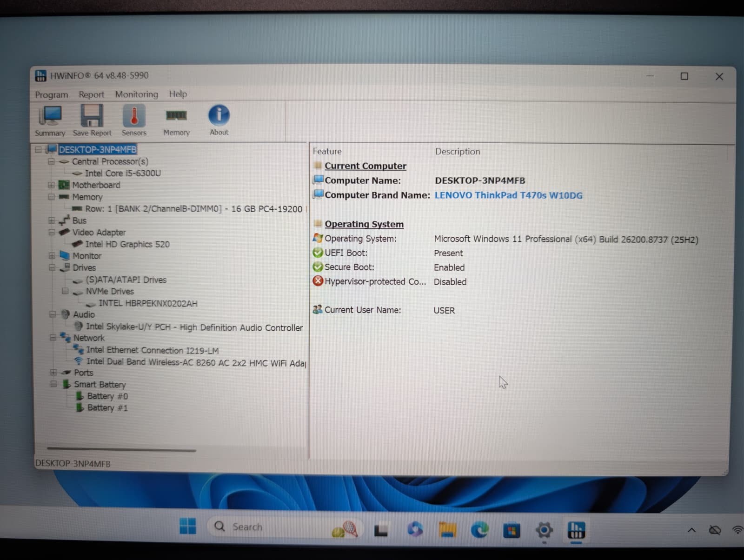Open the Summary toolbar icon
This screenshot has height=560, width=744.
click(x=50, y=120)
